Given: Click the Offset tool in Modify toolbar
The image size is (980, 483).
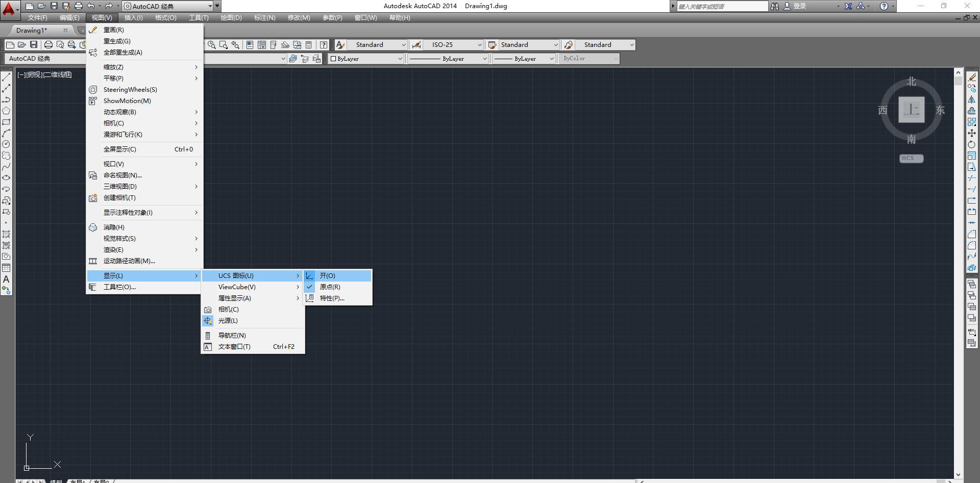Looking at the screenshot, I should point(972,111).
